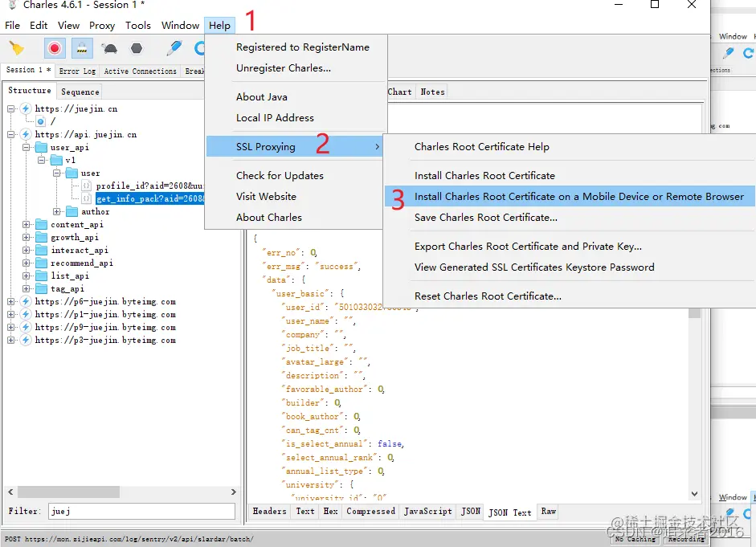The width and height of the screenshot is (756, 547).
Task: Expand the list_api folder
Action: (x=26, y=276)
